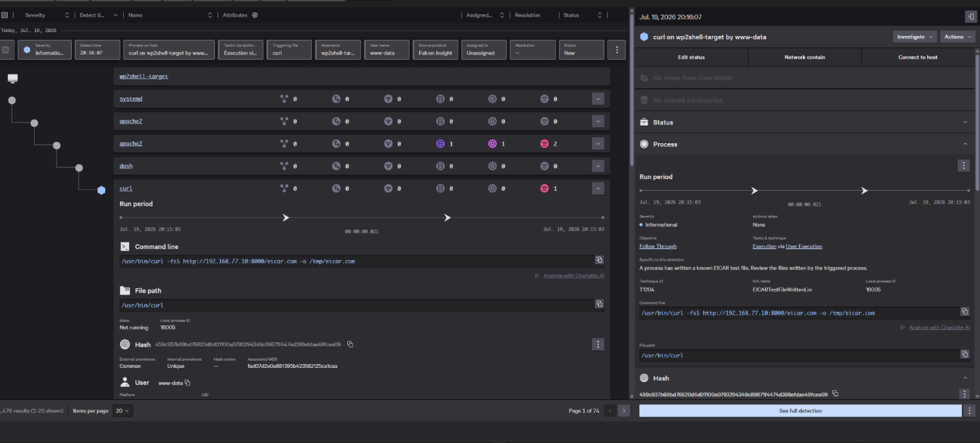Collapse the curl process row
This screenshot has height=443, width=980.
pyautogui.click(x=598, y=189)
